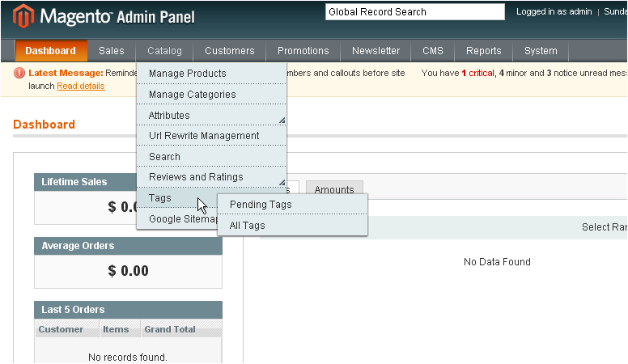Select Tags in the Catalog menu

(176, 198)
